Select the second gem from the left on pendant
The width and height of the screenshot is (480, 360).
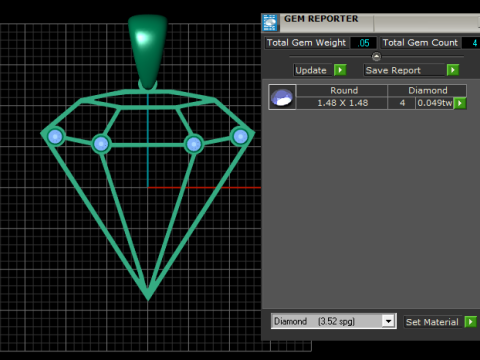(x=101, y=144)
